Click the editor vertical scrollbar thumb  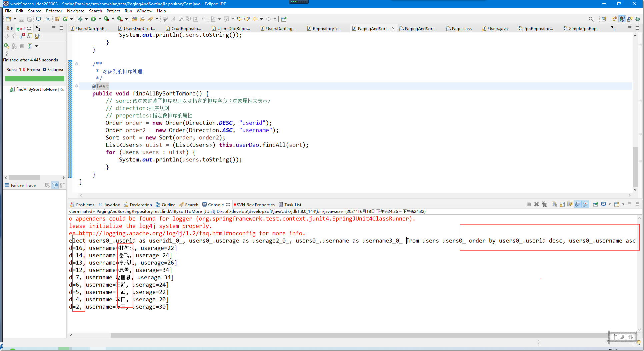(x=635, y=167)
